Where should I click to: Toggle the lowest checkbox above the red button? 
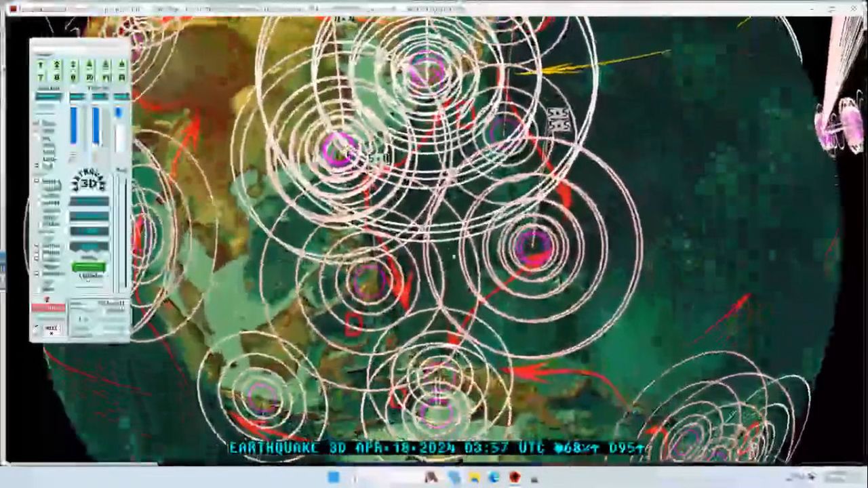click(37, 289)
